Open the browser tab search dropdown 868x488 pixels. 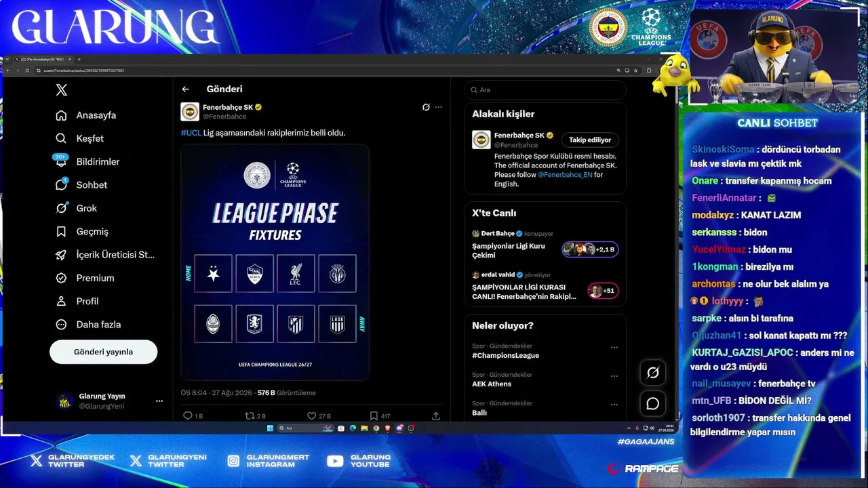click(x=7, y=60)
